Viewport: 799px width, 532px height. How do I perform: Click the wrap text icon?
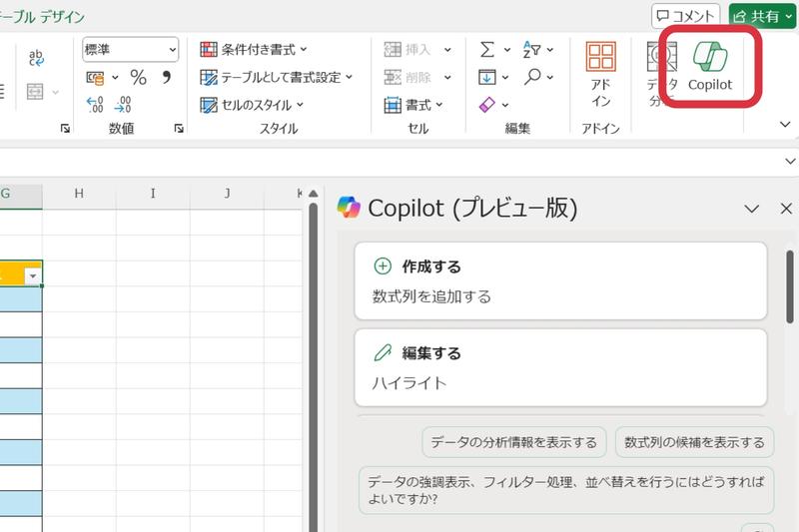tap(36, 58)
